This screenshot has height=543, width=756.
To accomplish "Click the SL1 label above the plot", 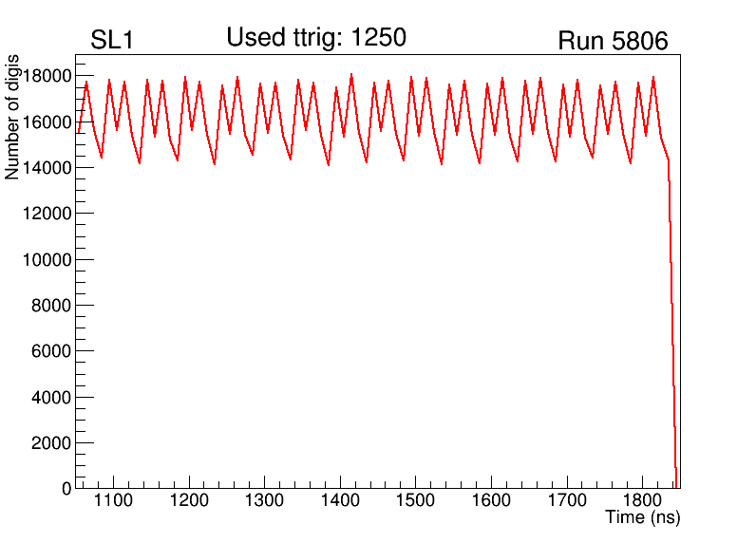I will tap(111, 41).
